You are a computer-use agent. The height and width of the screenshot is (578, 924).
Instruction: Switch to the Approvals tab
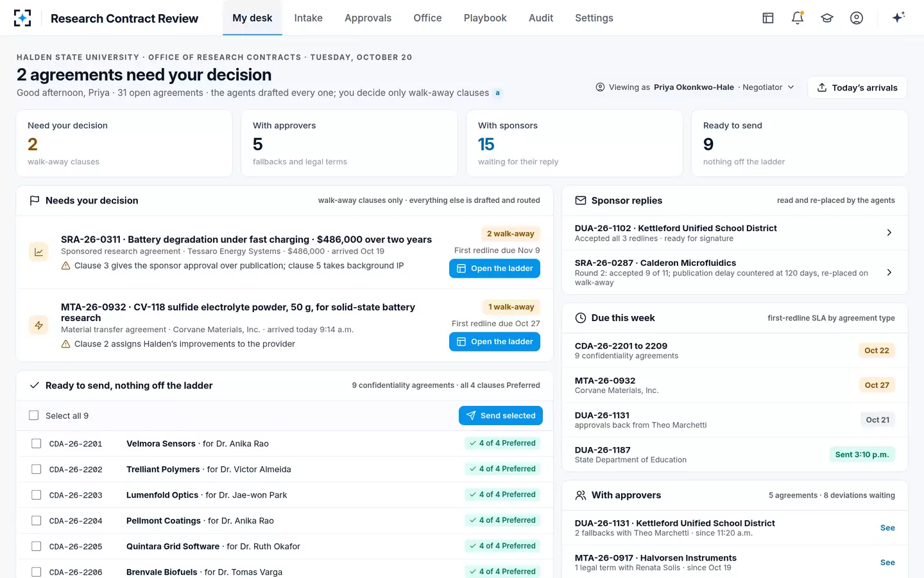pyautogui.click(x=368, y=18)
